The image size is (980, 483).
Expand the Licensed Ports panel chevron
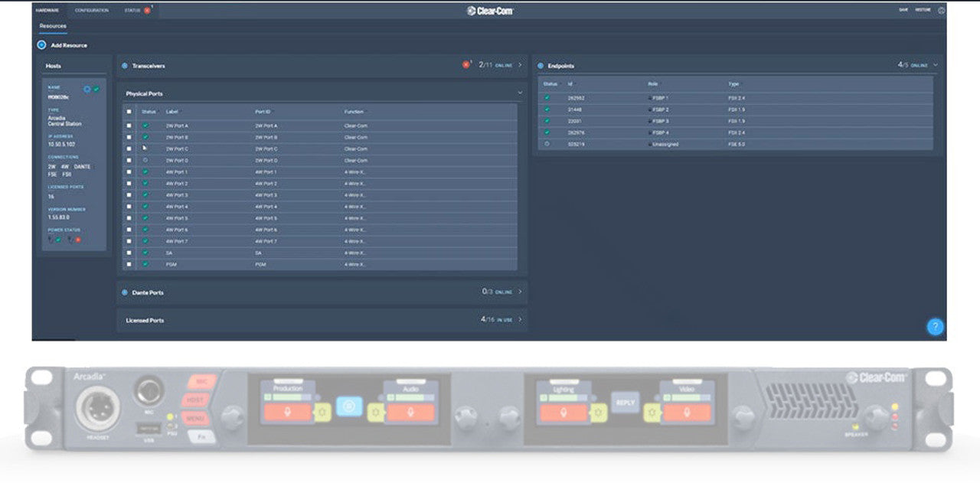tap(520, 319)
